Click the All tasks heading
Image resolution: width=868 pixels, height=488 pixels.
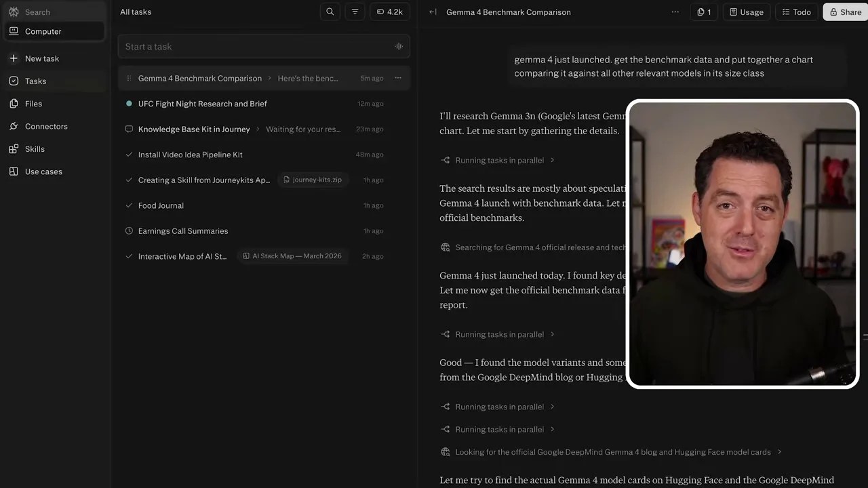click(x=136, y=12)
